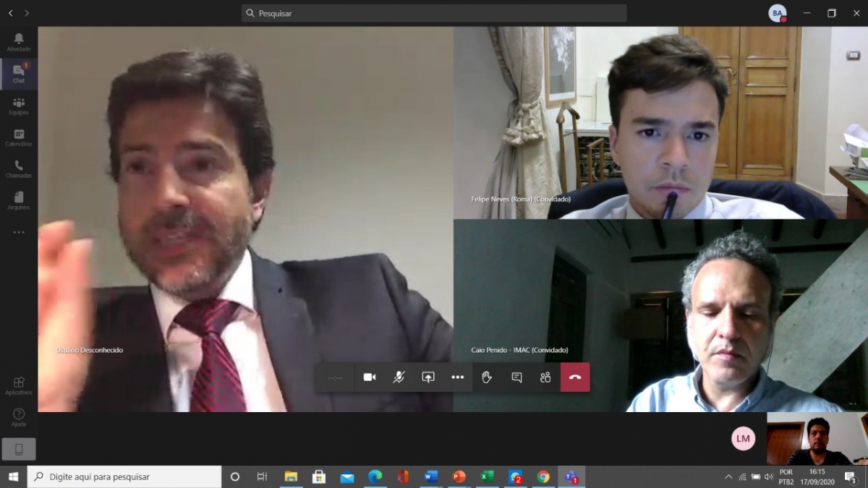Viewport: 868px width, 488px height.
Task: Open Chamadas in the sidebar
Action: point(19,169)
